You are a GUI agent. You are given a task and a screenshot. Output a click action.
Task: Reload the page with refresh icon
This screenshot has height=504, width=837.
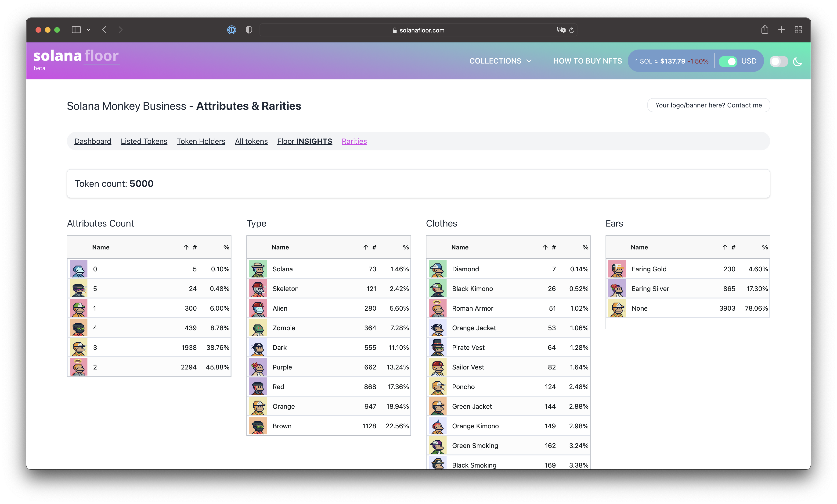click(572, 30)
